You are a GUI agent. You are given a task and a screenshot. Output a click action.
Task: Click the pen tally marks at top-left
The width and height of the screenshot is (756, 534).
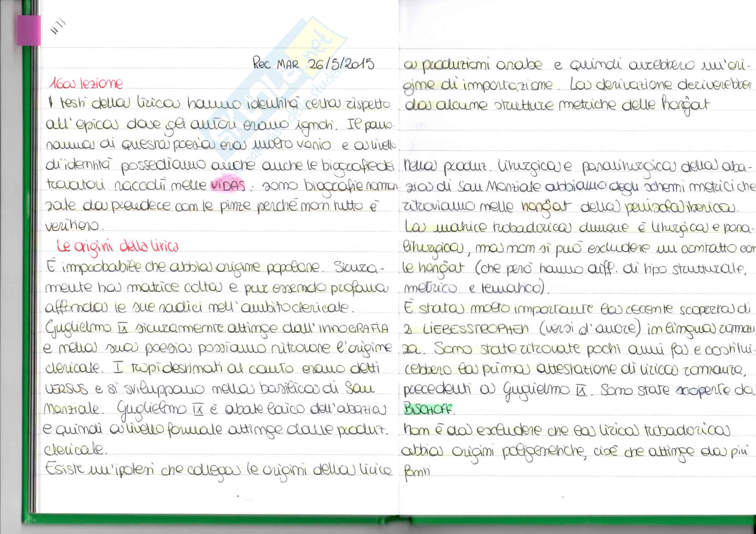(58, 26)
